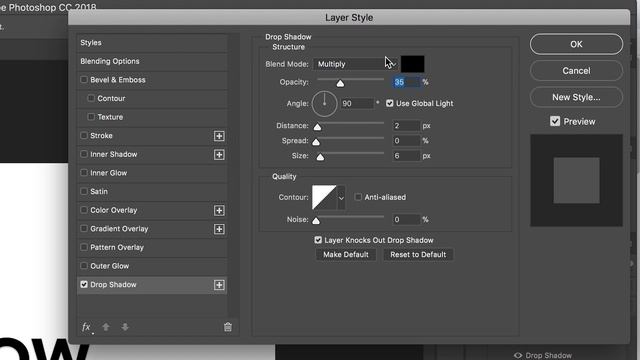Enable the Contour sub-option checkbox
The width and height of the screenshot is (640, 360).
(91, 98)
